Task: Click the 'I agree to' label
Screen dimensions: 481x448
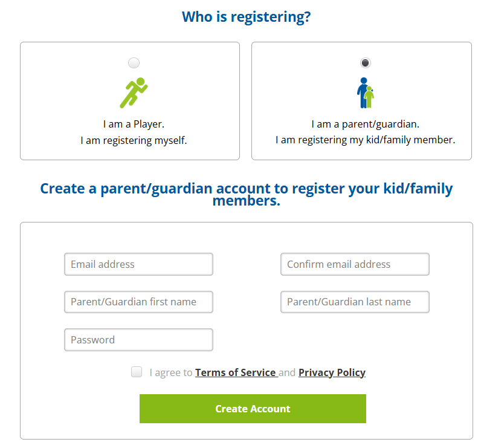Action: click(171, 372)
